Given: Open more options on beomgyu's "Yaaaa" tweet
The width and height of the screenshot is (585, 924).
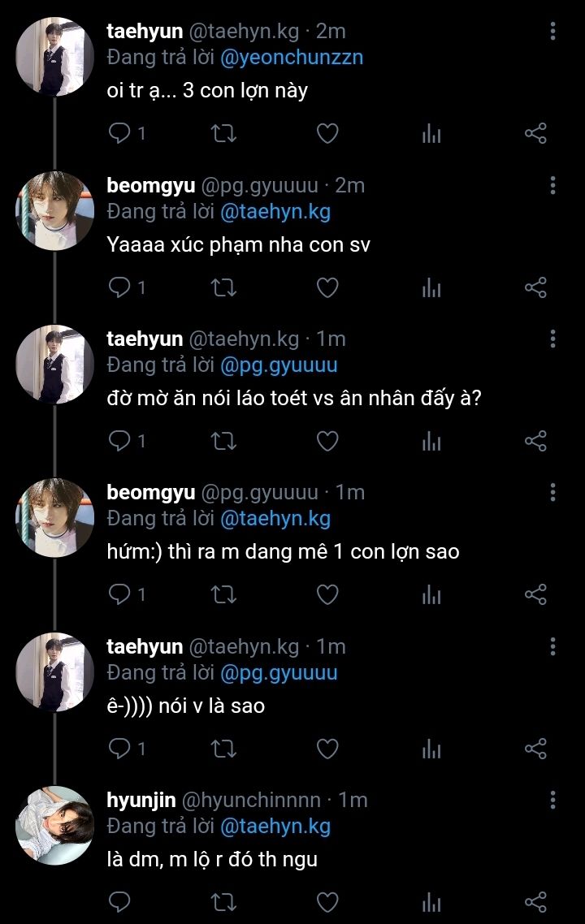Looking at the screenshot, I should tap(552, 185).
